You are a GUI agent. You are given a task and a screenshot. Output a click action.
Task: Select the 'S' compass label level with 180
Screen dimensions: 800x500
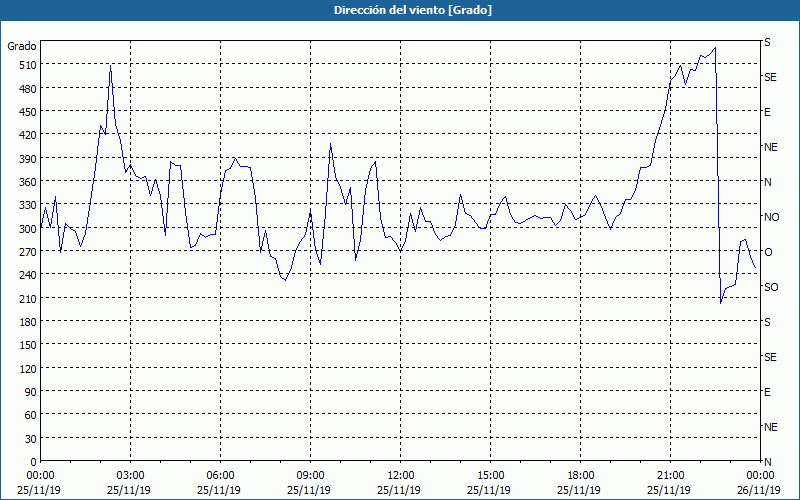[x=767, y=322]
